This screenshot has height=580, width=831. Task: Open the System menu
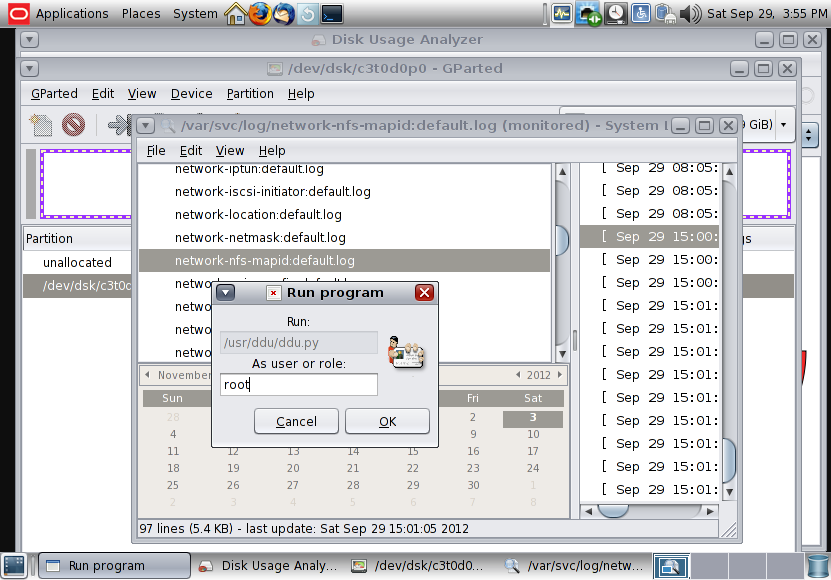195,13
